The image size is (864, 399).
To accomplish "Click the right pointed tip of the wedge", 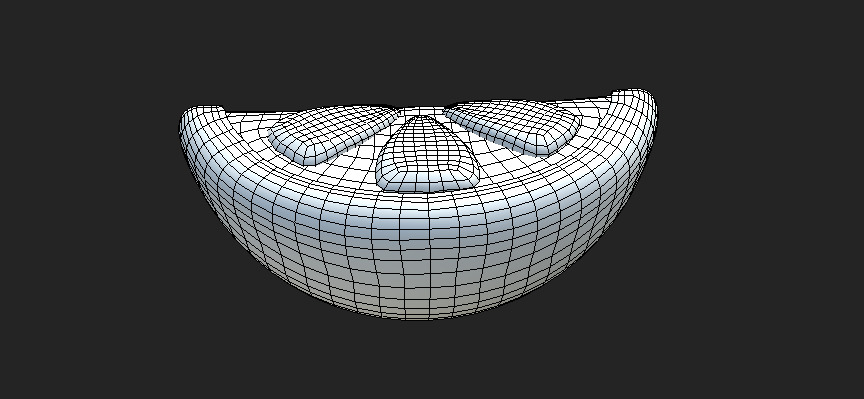I will click(x=635, y=102).
